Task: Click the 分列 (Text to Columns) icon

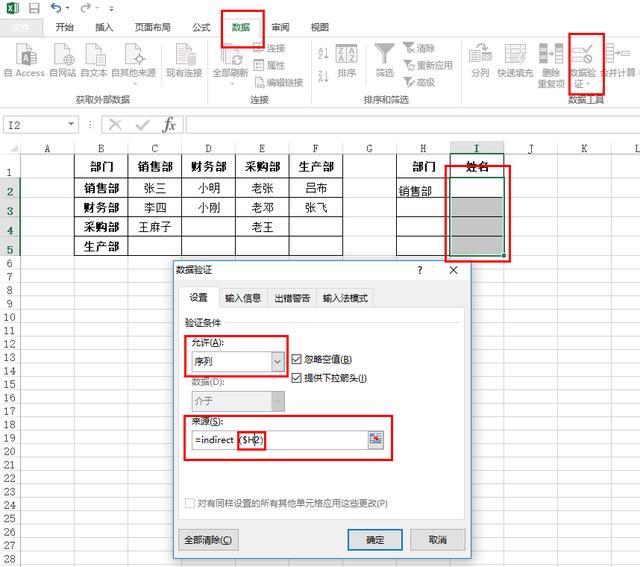Action: pos(480,55)
